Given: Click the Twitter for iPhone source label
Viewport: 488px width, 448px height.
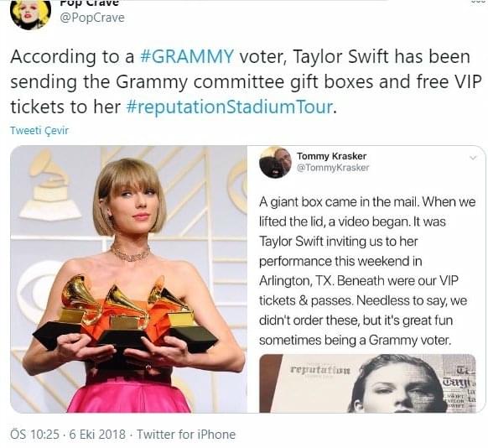Looking at the screenshot, I should pos(186,435).
